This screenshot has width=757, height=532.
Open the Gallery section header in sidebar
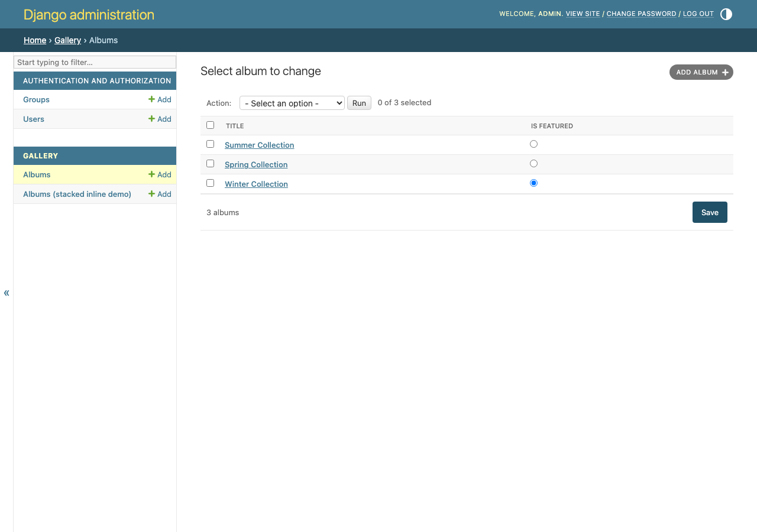[40, 155]
